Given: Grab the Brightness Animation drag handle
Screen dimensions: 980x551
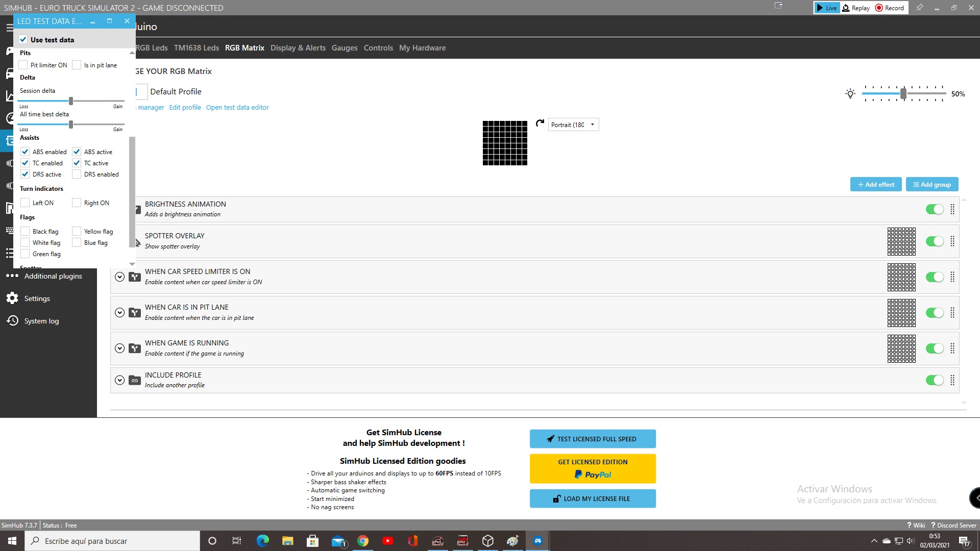Looking at the screenshot, I should pyautogui.click(x=952, y=209).
